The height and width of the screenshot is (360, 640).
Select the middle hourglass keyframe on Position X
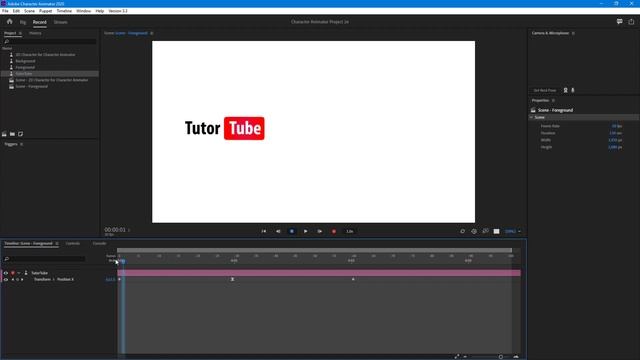click(232, 279)
